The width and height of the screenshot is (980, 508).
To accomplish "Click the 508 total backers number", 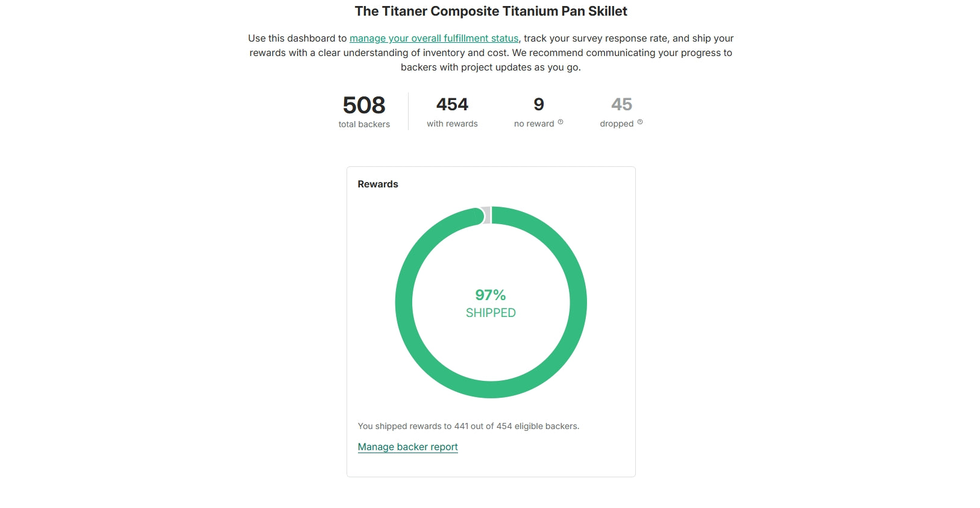I will [364, 105].
